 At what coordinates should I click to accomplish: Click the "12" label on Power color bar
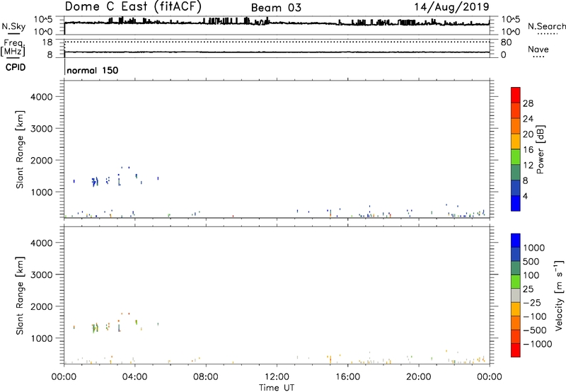click(x=528, y=166)
